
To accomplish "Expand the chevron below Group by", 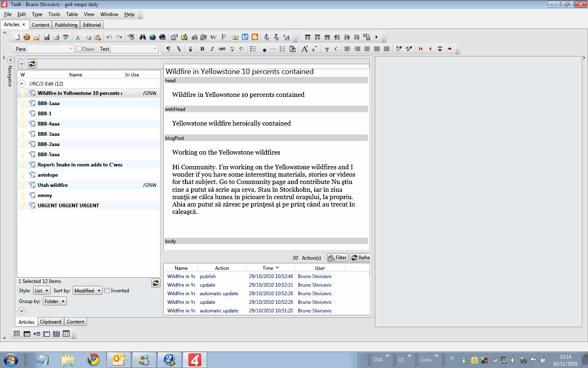I will pos(22,311).
